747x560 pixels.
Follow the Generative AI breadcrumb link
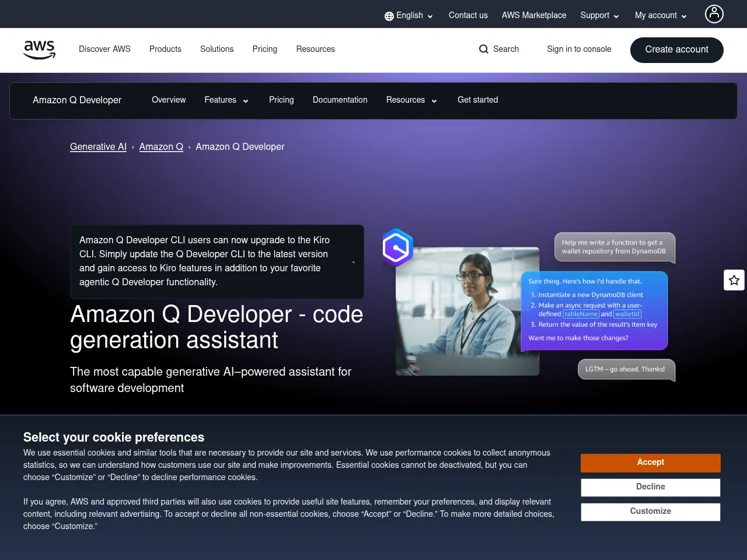(x=98, y=147)
